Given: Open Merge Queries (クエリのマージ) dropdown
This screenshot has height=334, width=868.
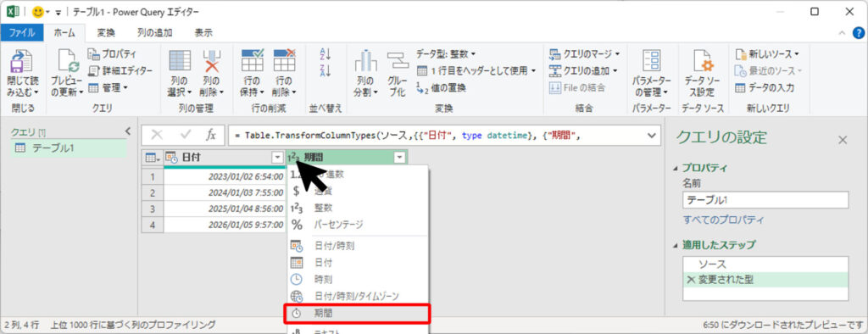Looking at the screenshot, I should click(x=585, y=54).
